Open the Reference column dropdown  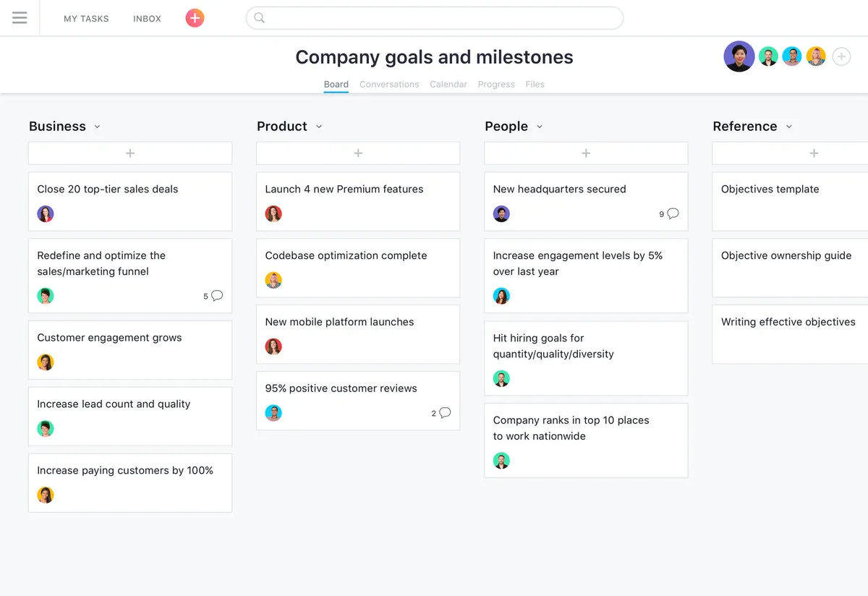tap(789, 127)
